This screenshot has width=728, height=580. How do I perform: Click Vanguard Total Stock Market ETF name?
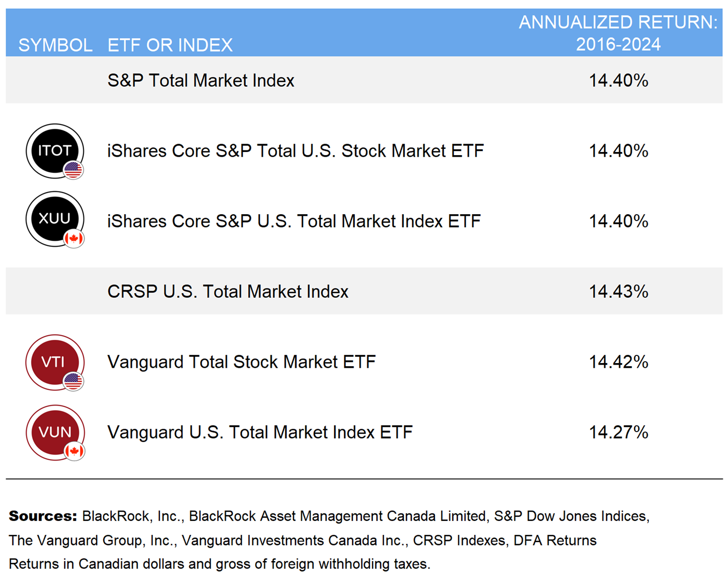[241, 362]
